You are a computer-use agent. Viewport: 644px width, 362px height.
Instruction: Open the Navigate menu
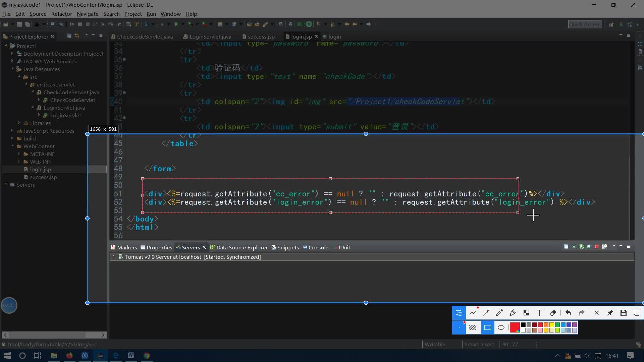pyautogui.click(x=88, y=14)
